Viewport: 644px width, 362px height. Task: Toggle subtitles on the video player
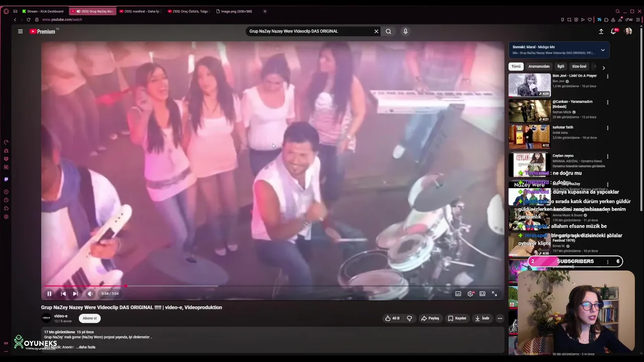pos(458,294)
